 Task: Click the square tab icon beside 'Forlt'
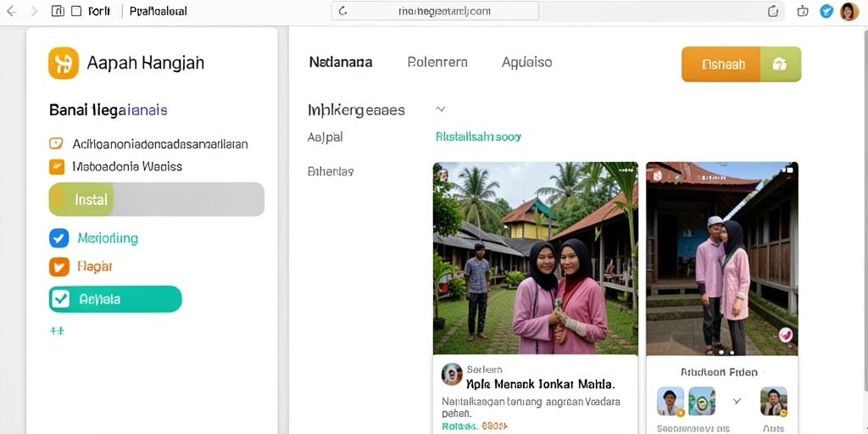[76, 11]
